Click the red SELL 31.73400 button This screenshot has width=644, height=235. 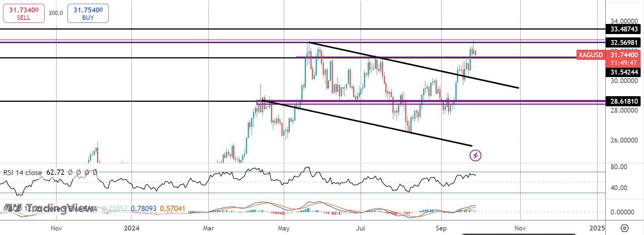[24, 13]
